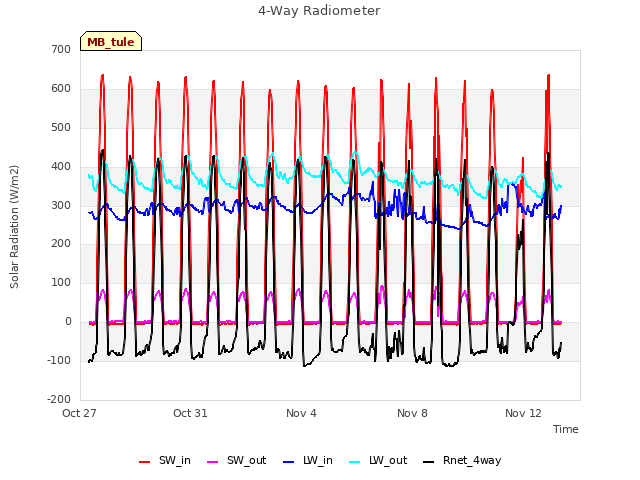
Task: Toggle the LW_in legend entry
Action: [x=308, y=460]
